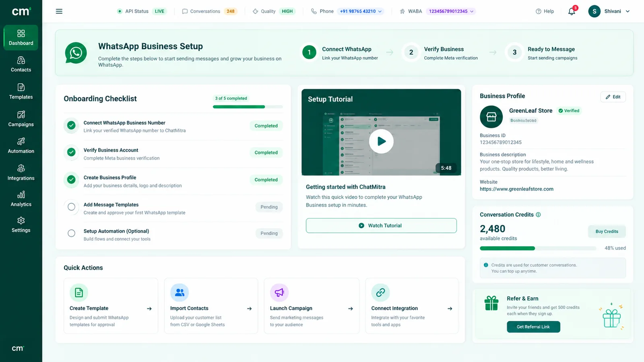644x362 pixels.
Task: Click the 3 of 5 completed label
Action: tap(231, 98)
